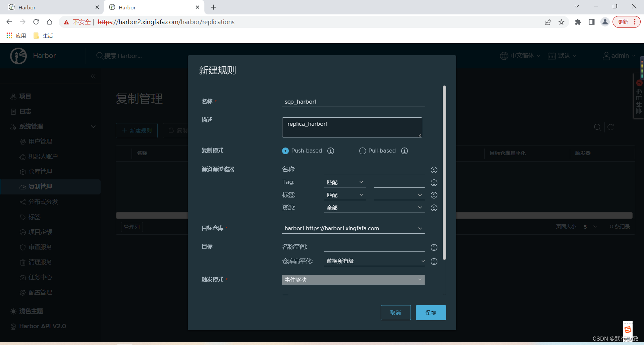Image resolution: width=644 pixels, height=345 pixels.
Task: Open the apps grid 应用 shortcut
Action: coord(16,36)
